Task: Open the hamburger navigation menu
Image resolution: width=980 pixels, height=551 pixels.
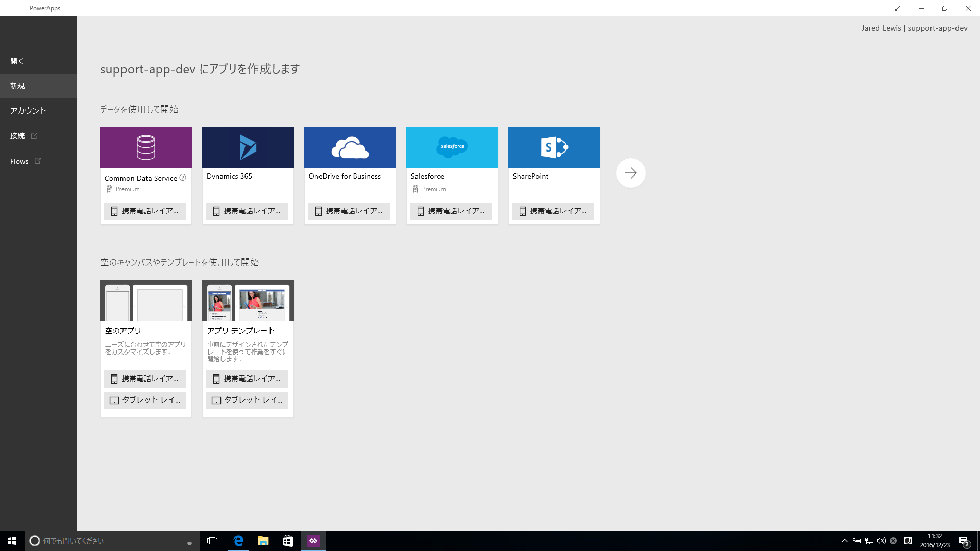Action: [x=11, y=8]
